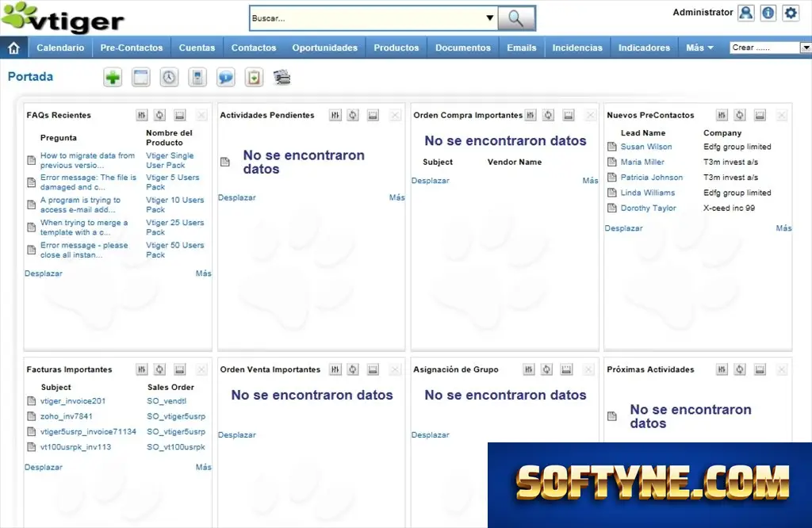Open the Documentos tab
This screenshot has width=812, height=528.
point(463,48)
